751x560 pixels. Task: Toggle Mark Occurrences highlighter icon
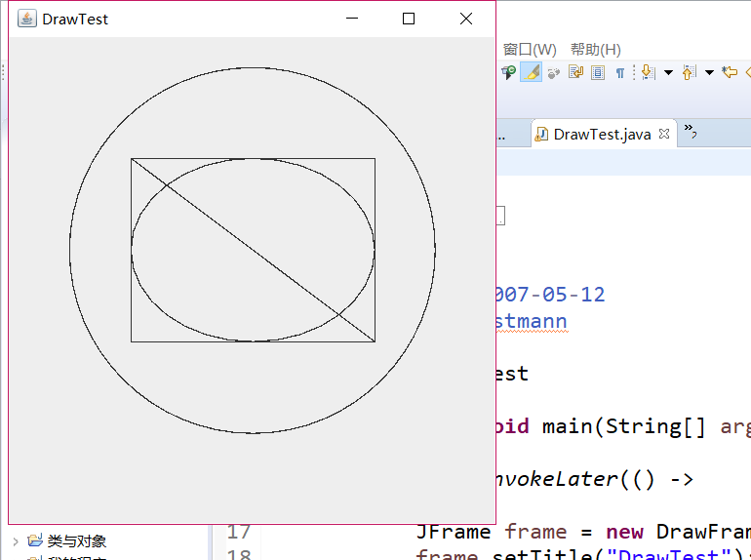(532, 72)
